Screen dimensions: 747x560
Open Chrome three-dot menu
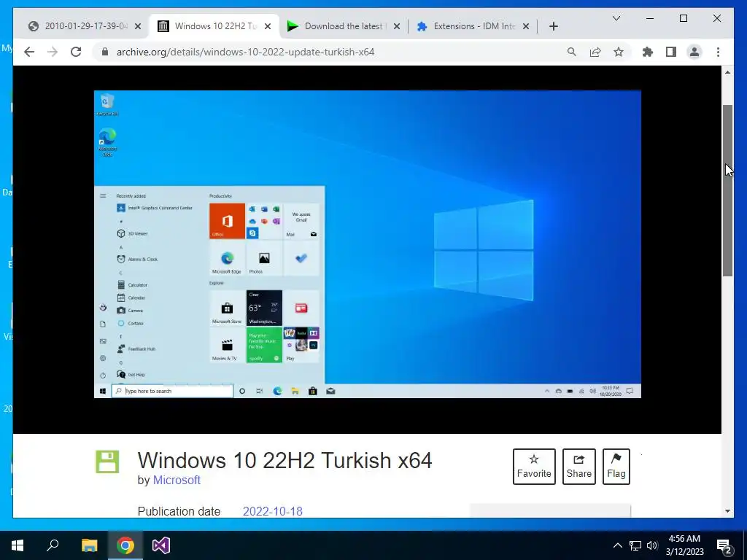point(718,52)
